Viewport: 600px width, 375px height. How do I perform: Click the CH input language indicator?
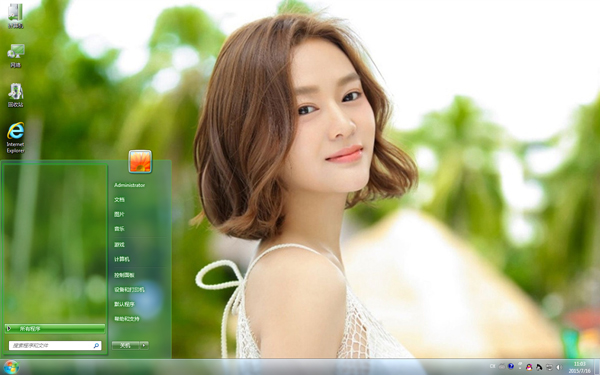pos(492,367)
